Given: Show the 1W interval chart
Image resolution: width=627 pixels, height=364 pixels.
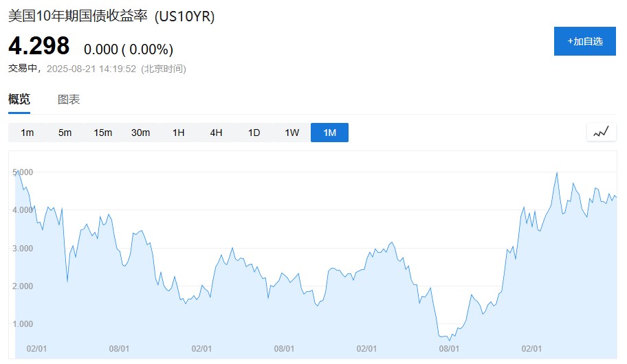Looking at the screenshot, I should (292, 133).
